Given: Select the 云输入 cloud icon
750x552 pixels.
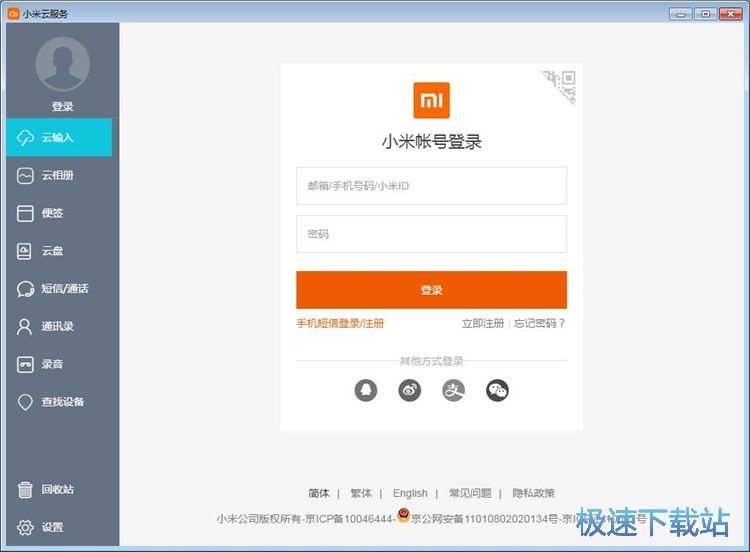Looking at the screenshot, I should (25, 138).
